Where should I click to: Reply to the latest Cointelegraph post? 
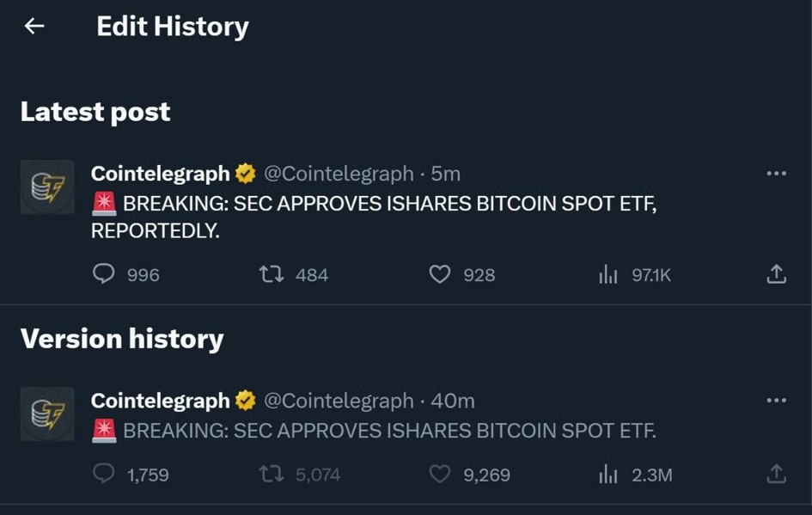point(104,274)
